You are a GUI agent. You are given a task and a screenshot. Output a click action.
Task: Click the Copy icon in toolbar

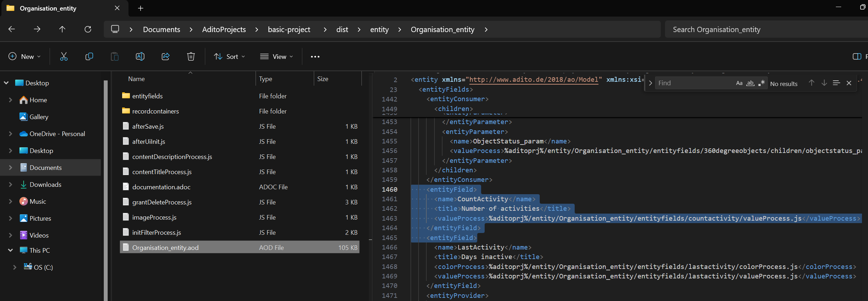pos(89,56)
